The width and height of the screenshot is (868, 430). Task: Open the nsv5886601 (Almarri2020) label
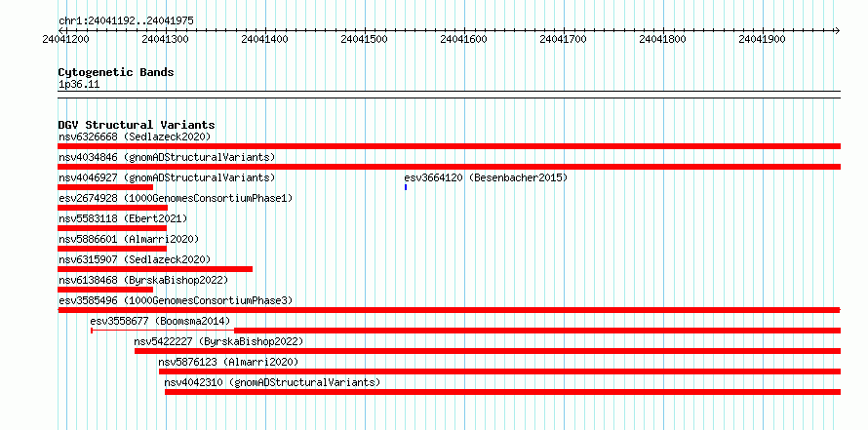click(129, 239)
